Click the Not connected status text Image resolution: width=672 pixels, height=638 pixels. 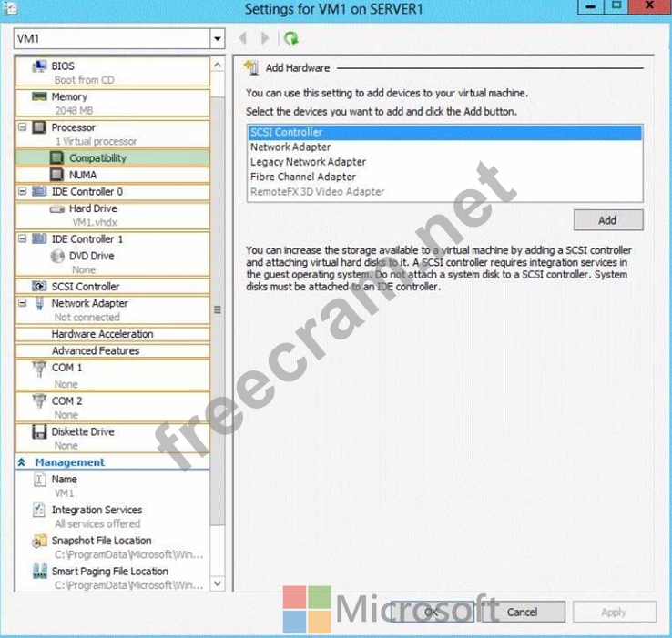pyautogui.click(x=87, y=318)
